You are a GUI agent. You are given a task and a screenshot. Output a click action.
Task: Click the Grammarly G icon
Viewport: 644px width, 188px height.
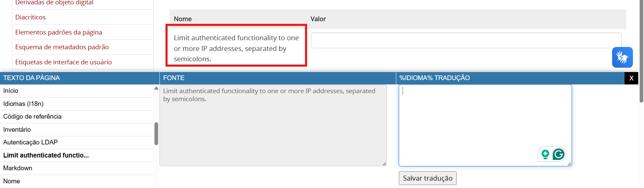[559, 154]
